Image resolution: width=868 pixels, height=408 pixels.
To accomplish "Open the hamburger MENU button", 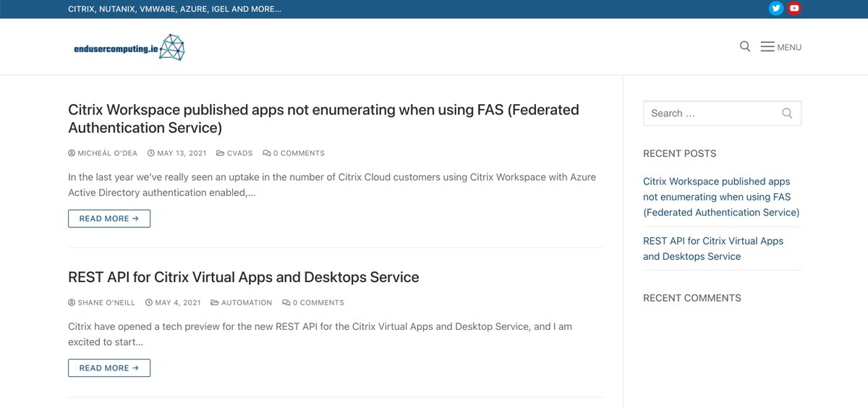I will click(781, 47).
